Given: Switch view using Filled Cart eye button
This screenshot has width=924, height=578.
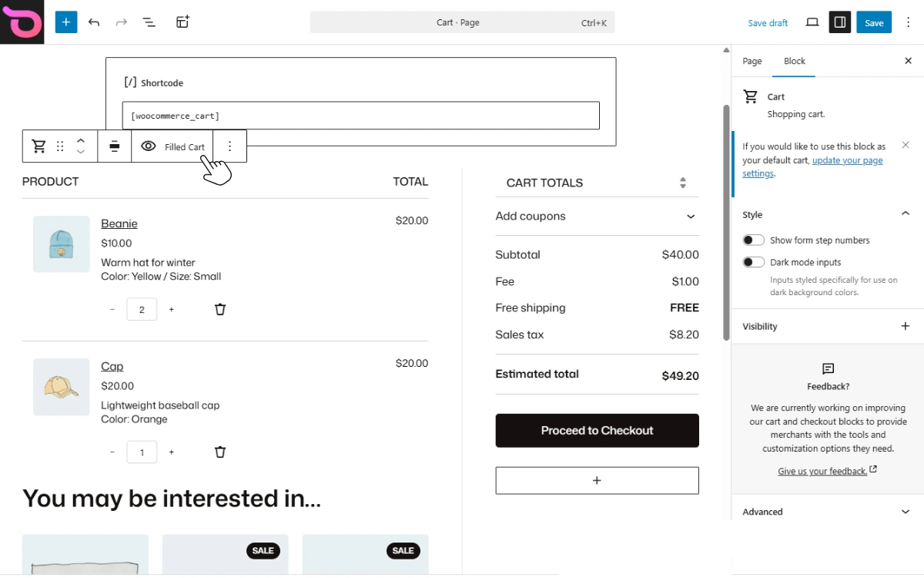Looking at the screenshot, I should (x=172, y=146).
